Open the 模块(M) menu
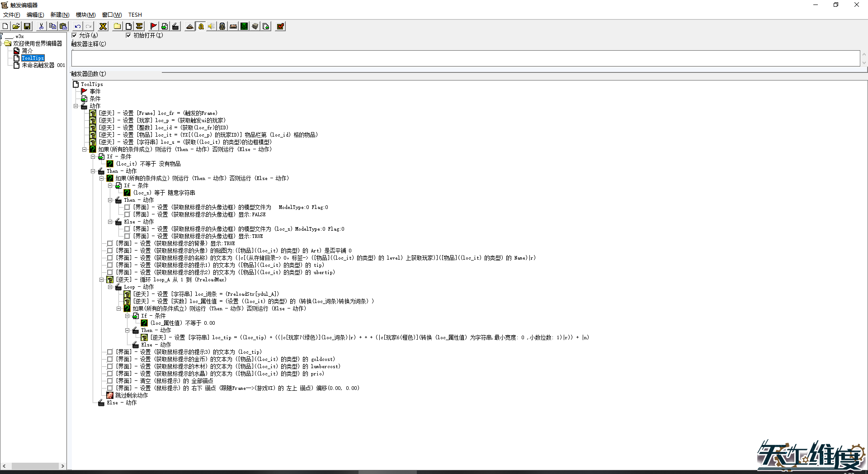The image size is (868, 474). tap(85, 15)
